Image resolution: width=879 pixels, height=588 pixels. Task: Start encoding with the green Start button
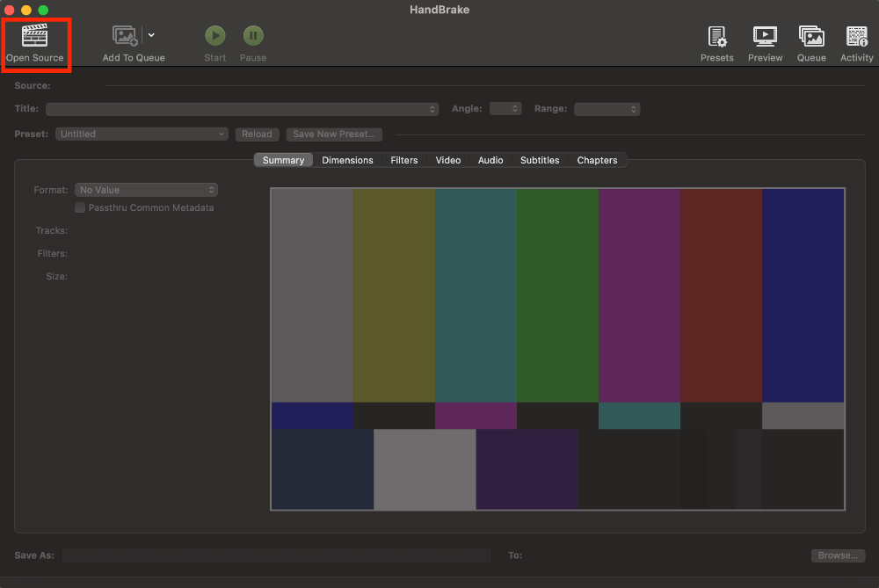coord(214,36)
